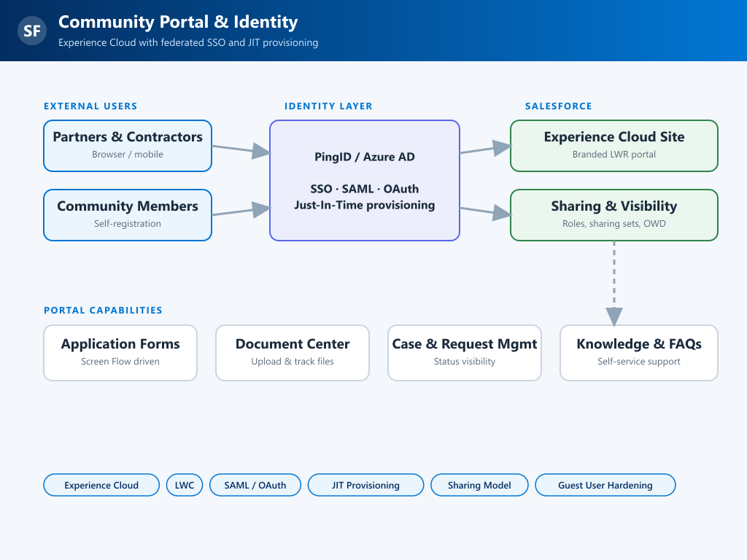Click the 'Just-In-Time provisioning' line
The image size is (747, 560).
pos(365,205)
